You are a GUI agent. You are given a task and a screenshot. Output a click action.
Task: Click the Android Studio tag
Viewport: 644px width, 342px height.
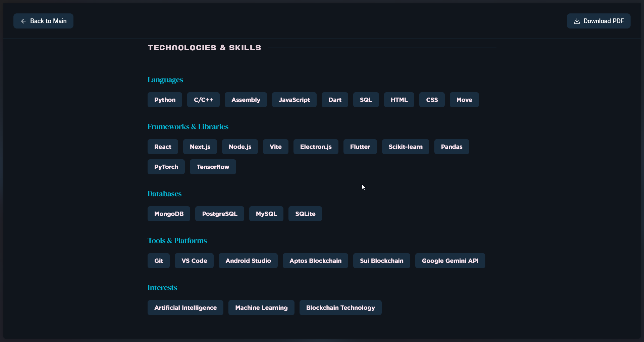pyautogui.click(x=248, y=261)
